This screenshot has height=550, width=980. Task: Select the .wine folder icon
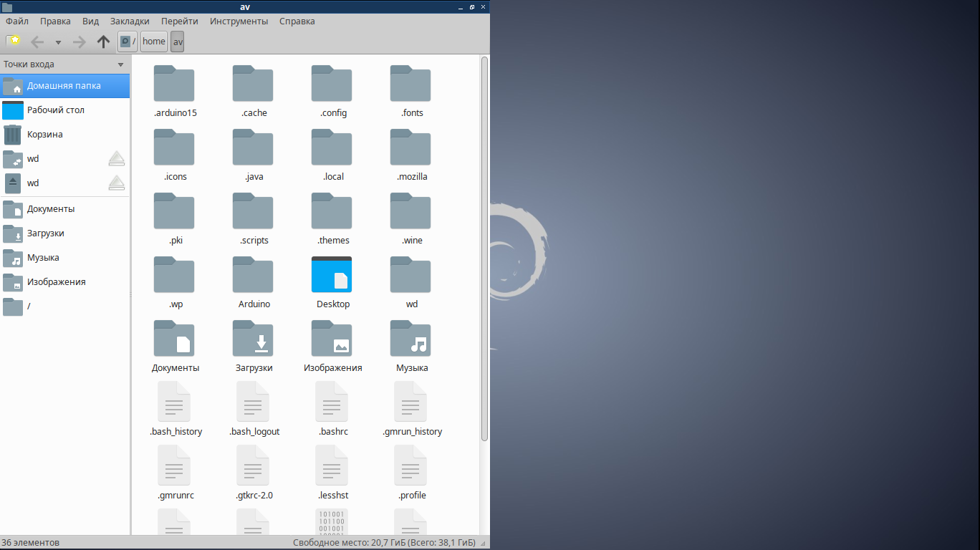(410, 211)
